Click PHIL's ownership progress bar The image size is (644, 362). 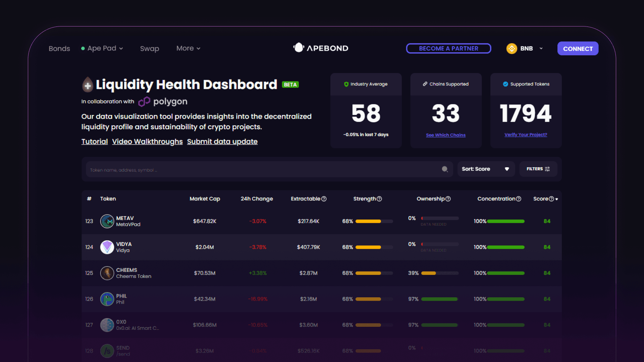click(x=440, y=299)
